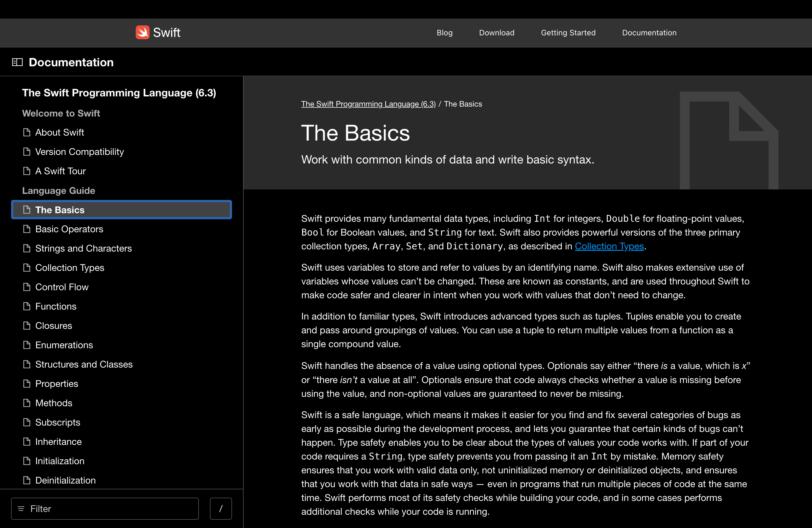
Task: Select Subscripts in the sidebar
Action: pos(57,422)
